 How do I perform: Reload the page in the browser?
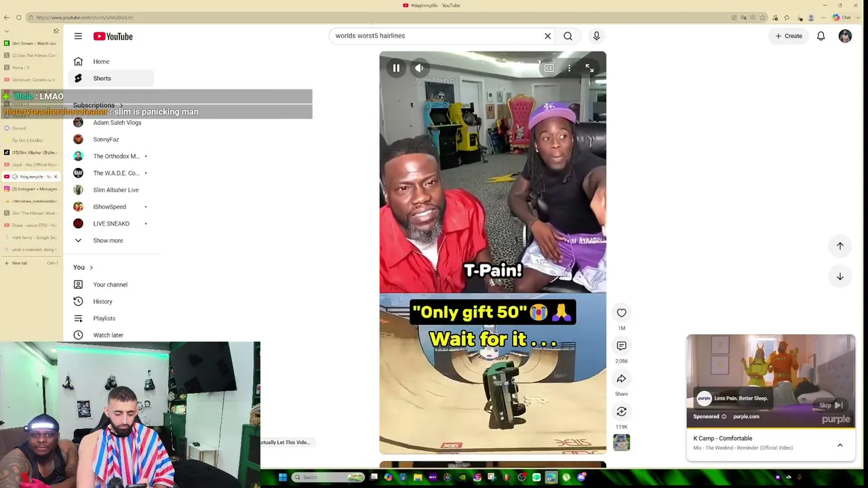[x=19, y=18]
